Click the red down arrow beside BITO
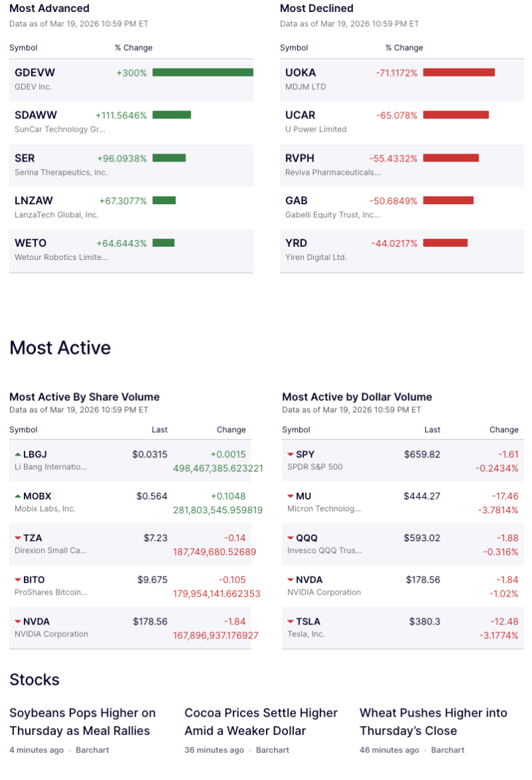The width and height of the screenshot is (532, 780). point(18,580)
